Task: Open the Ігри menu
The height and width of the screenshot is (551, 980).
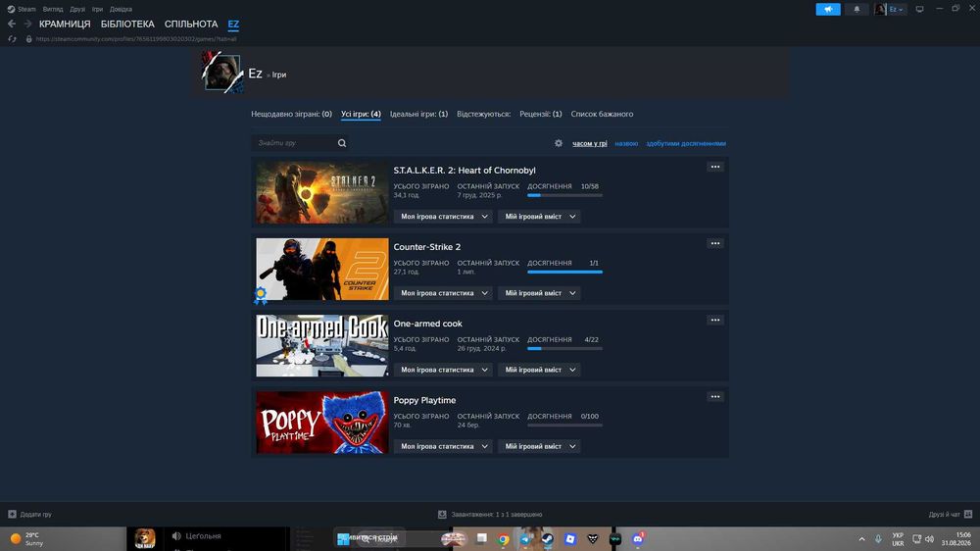Action: tap(97, 9)
